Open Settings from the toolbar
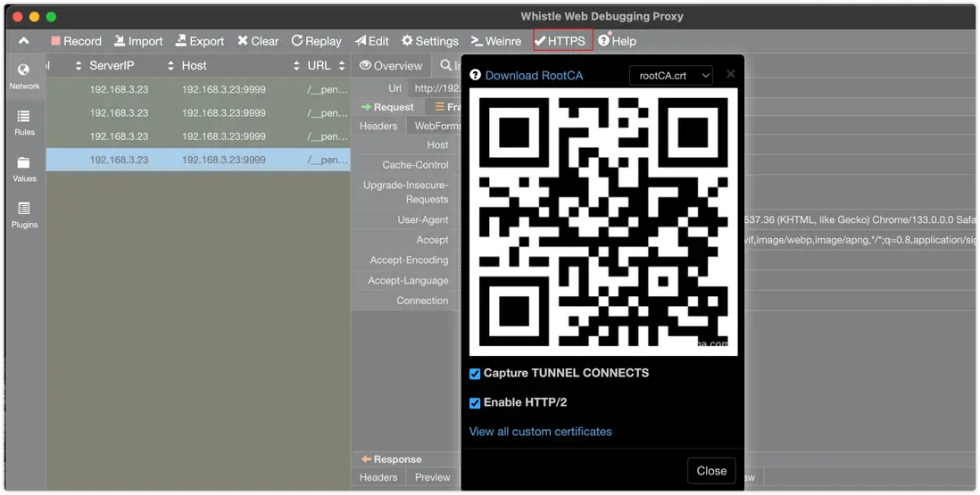This screenshot has height=495, width=980. [x=430, y=41]
